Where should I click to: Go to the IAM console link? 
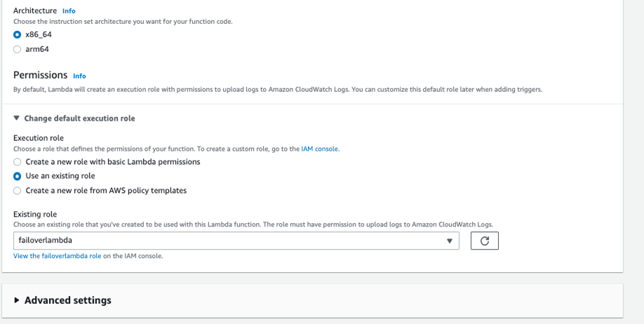point(319,149)
